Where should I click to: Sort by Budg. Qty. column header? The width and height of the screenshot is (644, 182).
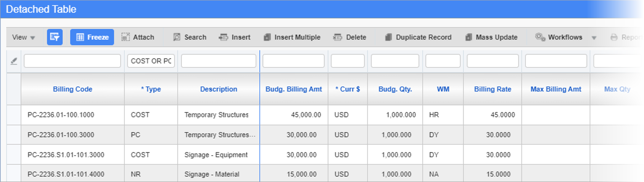pyautogui.click(x=395, y=89)
